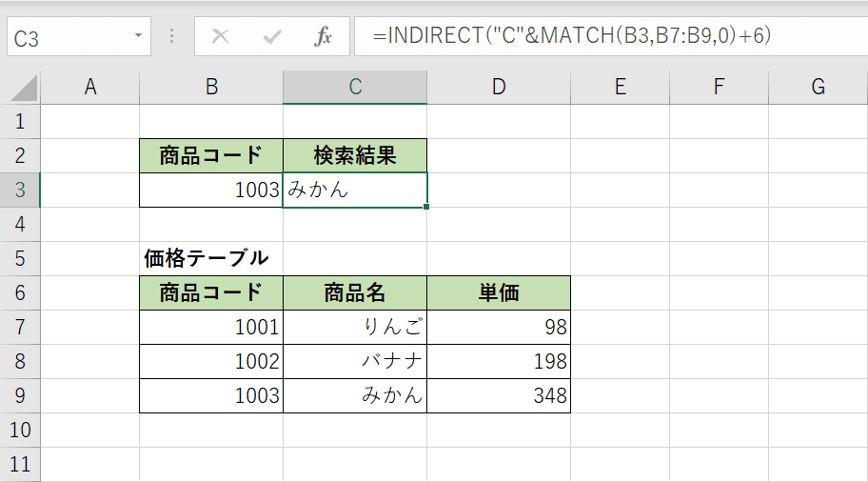Screen dimensions: 868x482
Task: Select column E header
Action: point(620,87)
